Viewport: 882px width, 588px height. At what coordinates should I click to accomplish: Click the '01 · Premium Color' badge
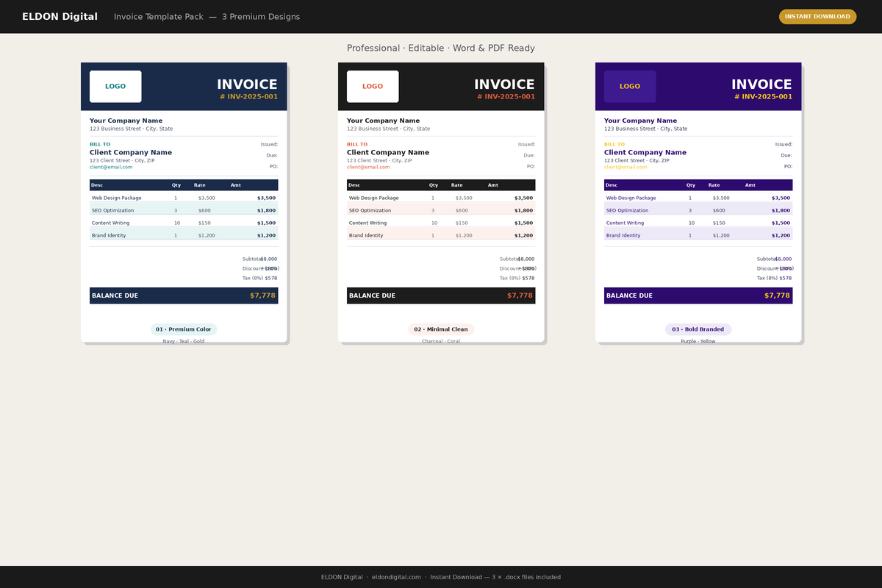tap(184, 329)
